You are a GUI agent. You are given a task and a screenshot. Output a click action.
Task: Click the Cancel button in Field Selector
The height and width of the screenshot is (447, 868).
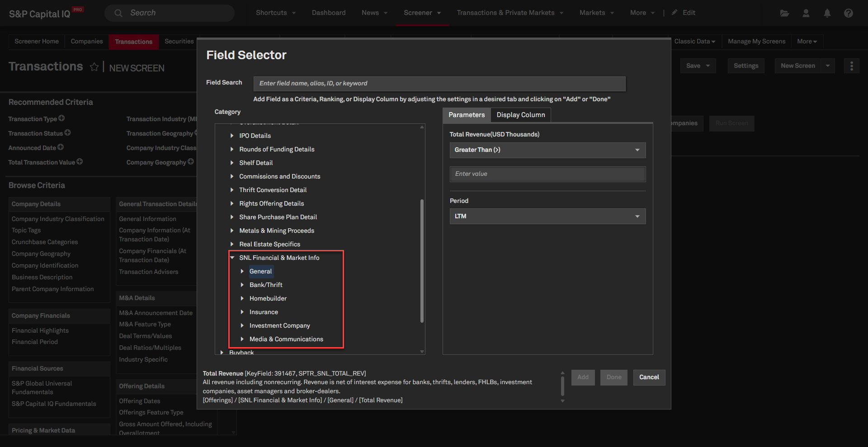(x=649, y=377)
